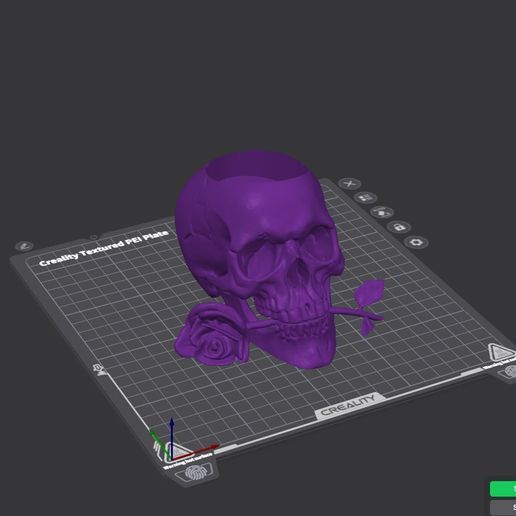Click the X remove-plate icon beside the bed
This screenshot has width=516, height=516.
(350, 183)
